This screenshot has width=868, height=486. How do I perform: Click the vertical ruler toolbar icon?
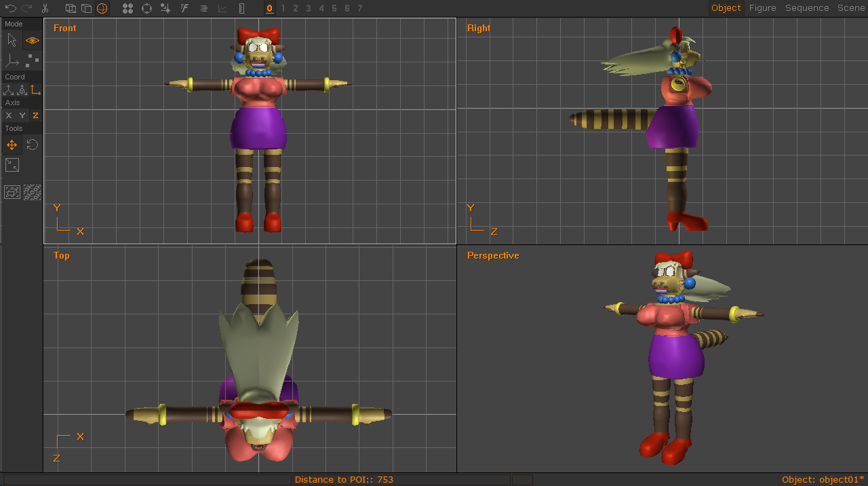242,8
